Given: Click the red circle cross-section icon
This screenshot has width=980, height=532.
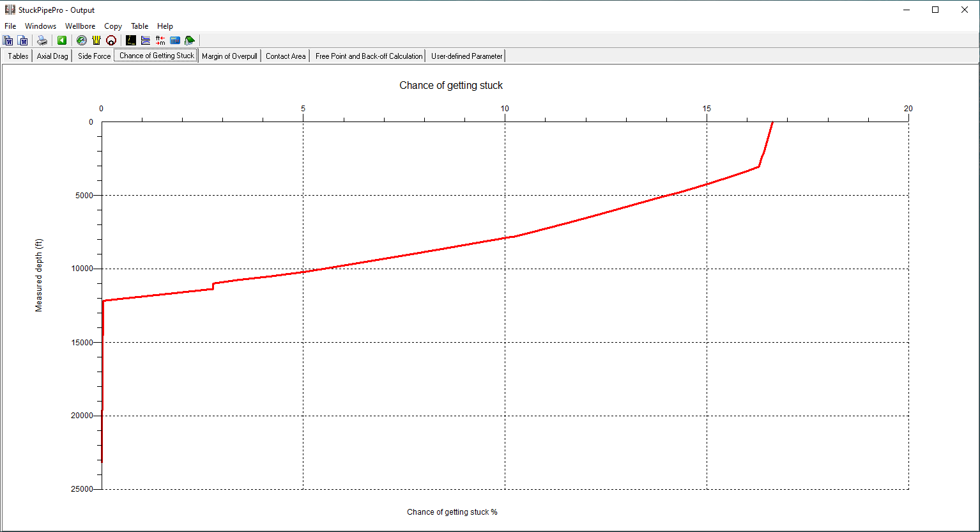Looking at the screenshot, I should [x=111, y=40].
